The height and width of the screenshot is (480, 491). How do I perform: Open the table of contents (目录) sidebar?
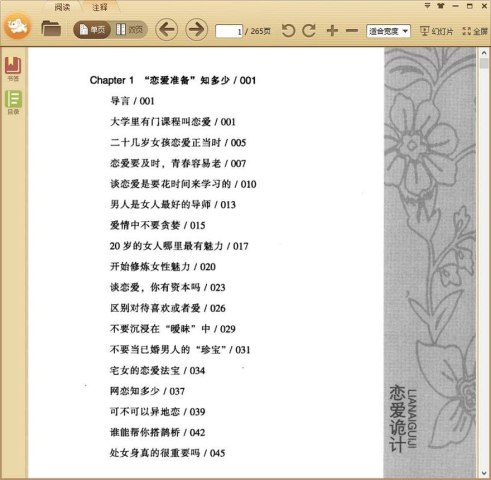coord(13,102)
